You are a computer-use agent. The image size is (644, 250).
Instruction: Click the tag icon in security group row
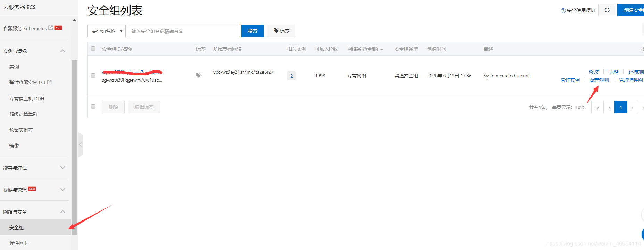click(199, 75)
